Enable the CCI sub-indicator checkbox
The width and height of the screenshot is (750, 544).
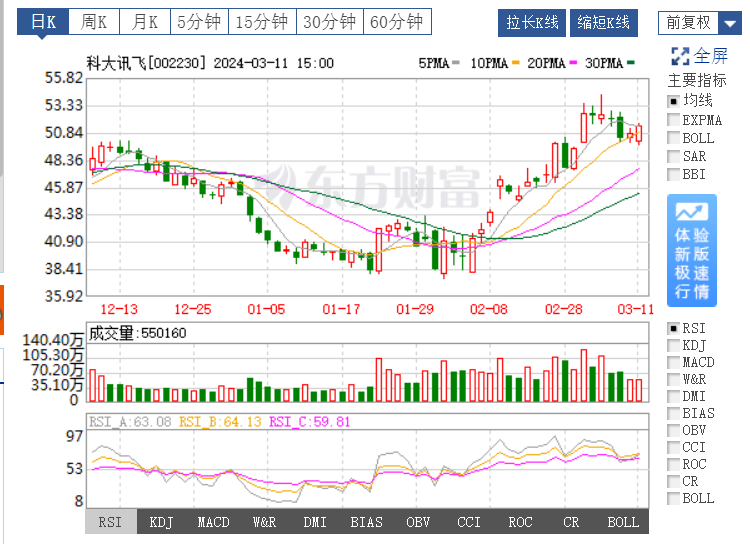[673, 447]
